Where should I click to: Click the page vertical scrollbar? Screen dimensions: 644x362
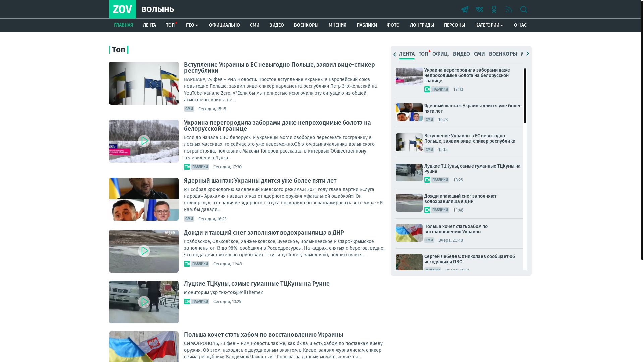click(642, 130)
